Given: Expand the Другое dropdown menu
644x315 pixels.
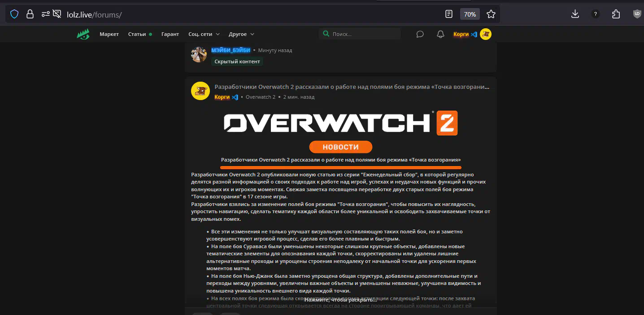Looking at the screenshot, I should (x=241, y=34).
